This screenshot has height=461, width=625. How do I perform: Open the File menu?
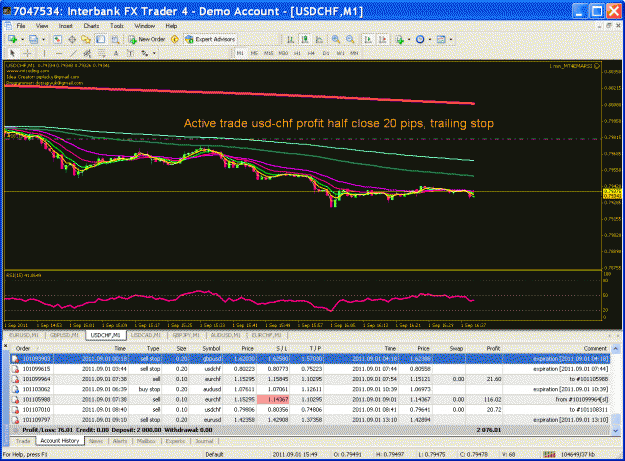point(21,26)
